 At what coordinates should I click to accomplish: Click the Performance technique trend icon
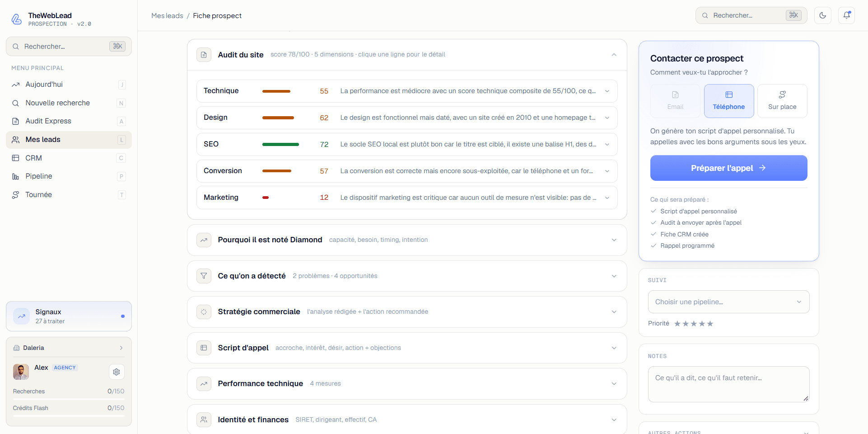pos(204,383)
